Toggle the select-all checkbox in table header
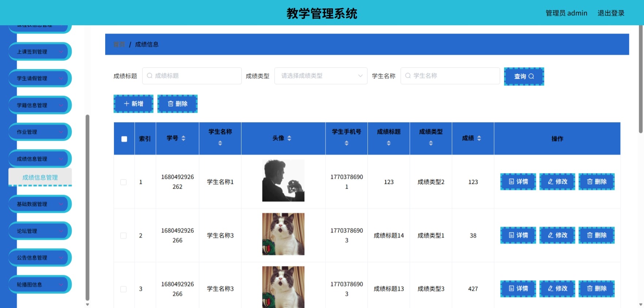Viewport: 644px width, 308px height. click(x=124, y=139)
